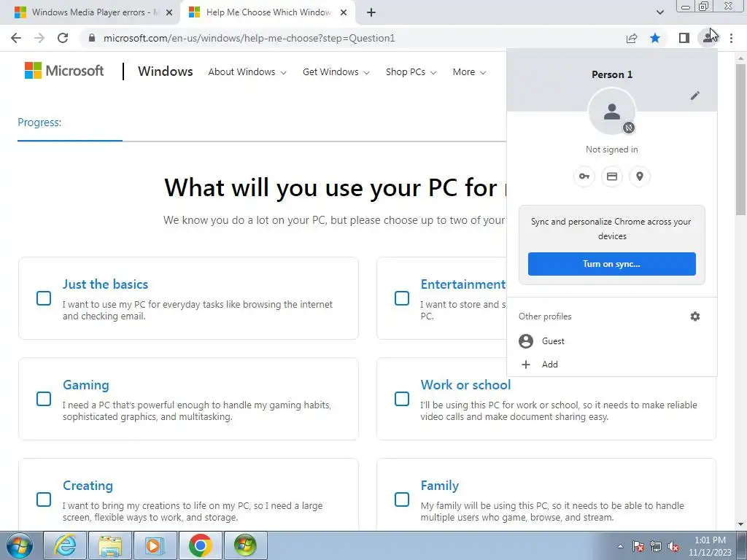This screenshot has height=560, width=747.
Task: Click the Person 1 avatar picture in panel
Action: click(x=612, y=112)
